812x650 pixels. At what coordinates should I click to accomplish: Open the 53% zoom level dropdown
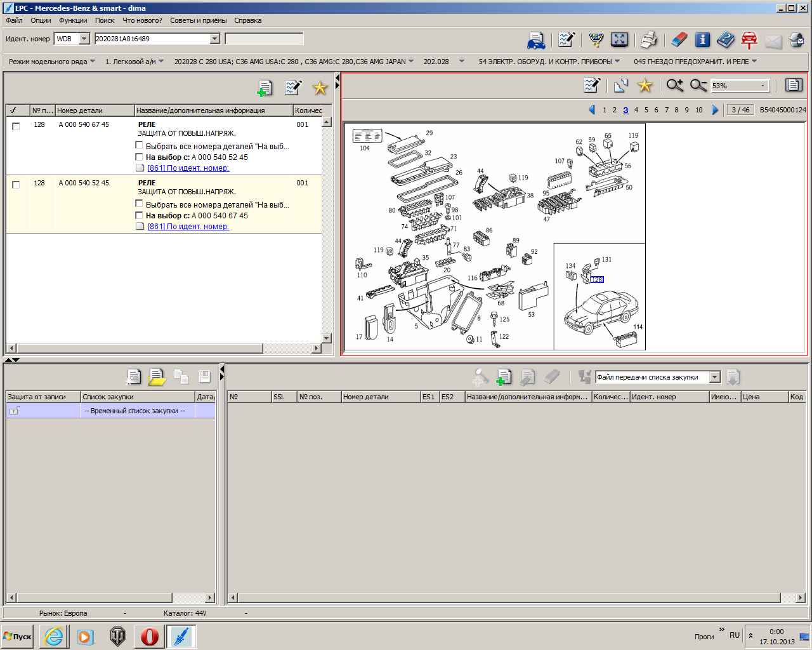point(763,86)
